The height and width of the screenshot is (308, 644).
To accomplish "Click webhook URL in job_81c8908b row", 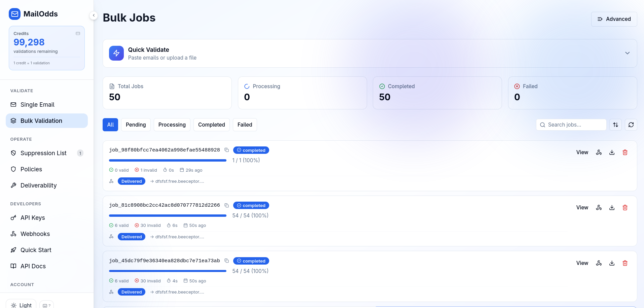I will pyautogui.click(x=180, y=237).
